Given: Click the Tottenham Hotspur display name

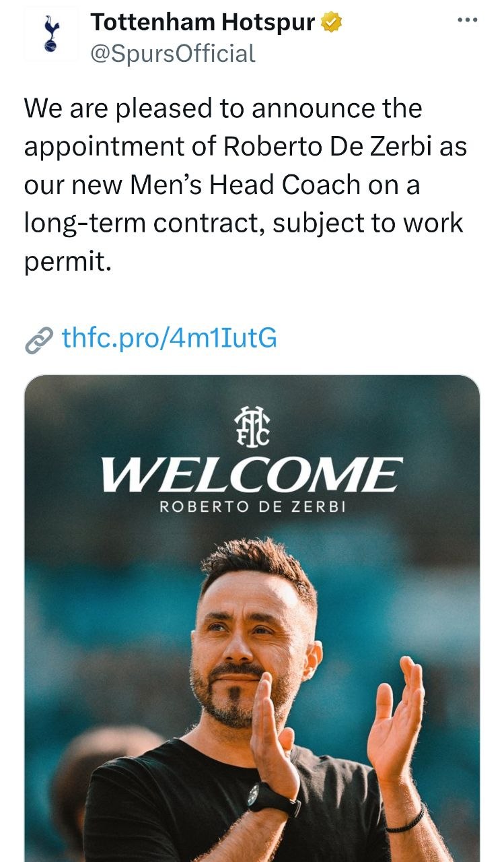Looking at the screenshot, I should (x=203, y=23).
